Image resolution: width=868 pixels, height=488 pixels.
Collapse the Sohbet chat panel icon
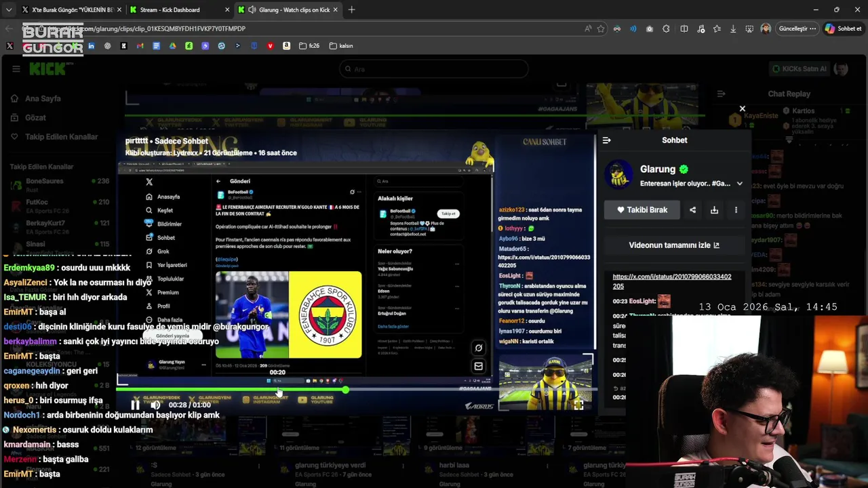pyautogui.click(x=606, y=140)
